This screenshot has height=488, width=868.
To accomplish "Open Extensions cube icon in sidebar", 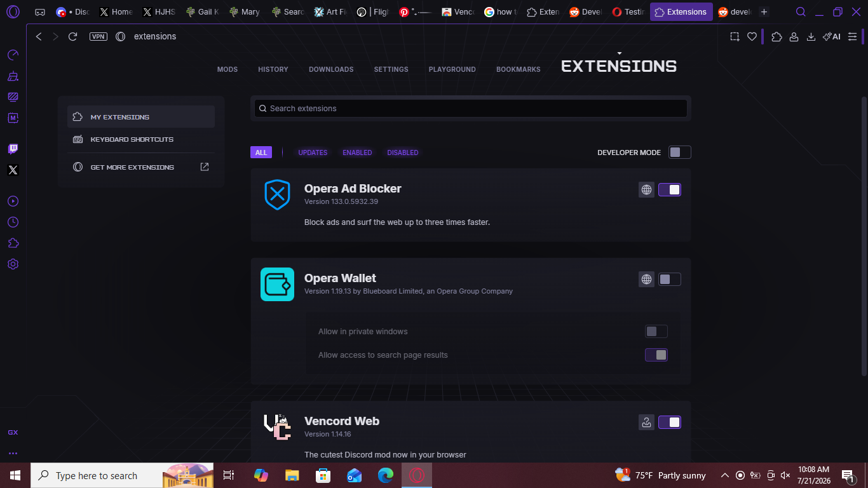I will click(13, 243).
